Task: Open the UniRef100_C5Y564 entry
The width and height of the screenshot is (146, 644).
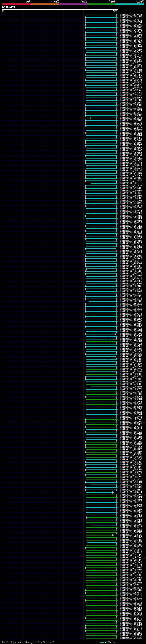Action: click(x=131, y=414)
